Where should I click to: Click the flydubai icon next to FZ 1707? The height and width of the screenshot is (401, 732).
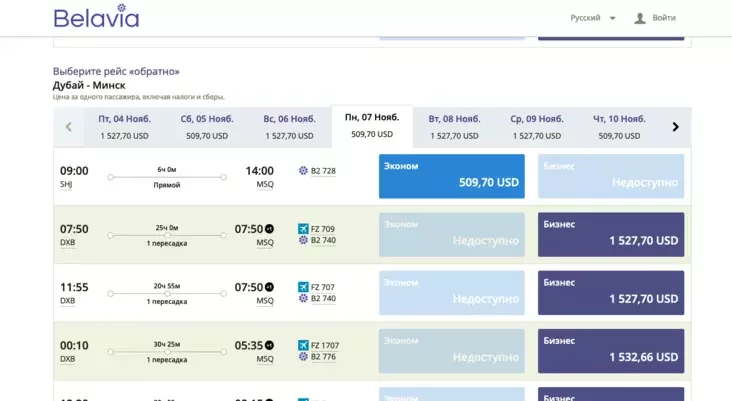pyautogui.click(x=303, y=346)
